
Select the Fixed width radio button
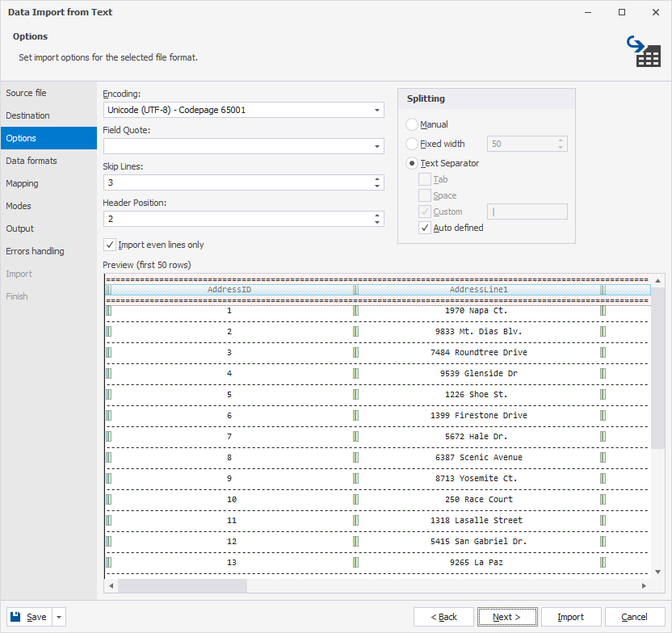point(412,144)
